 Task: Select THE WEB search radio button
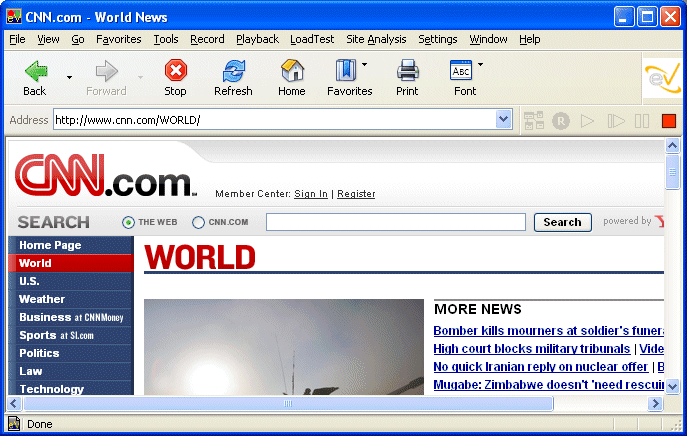tap(128, 223)
